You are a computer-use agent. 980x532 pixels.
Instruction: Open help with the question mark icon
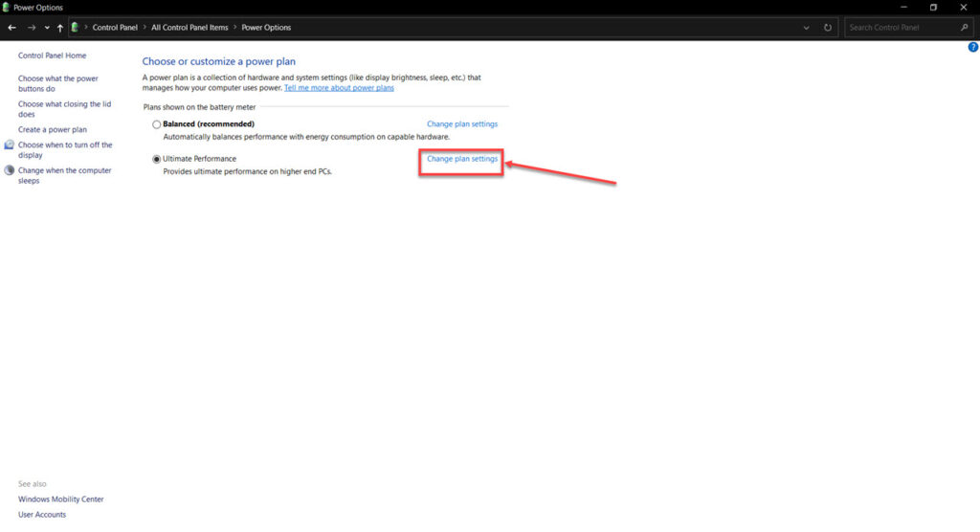973,47
